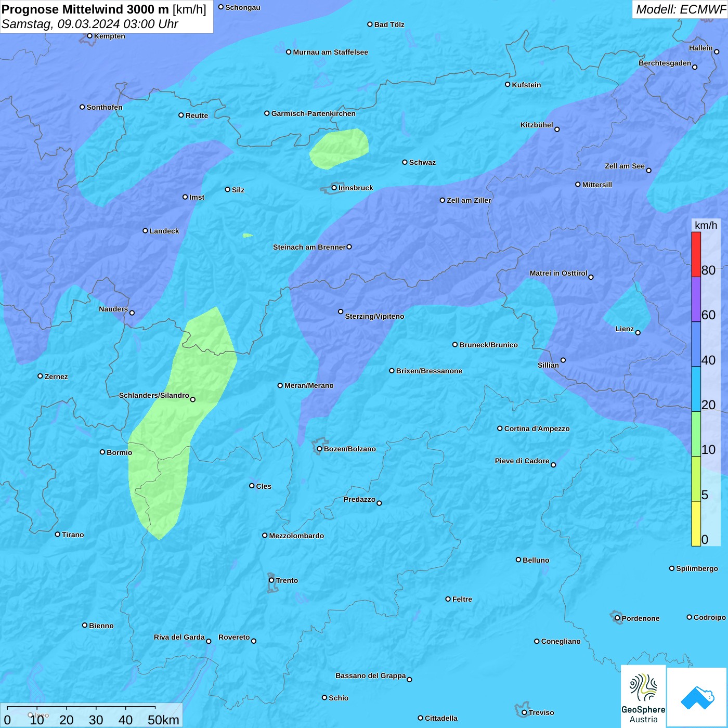Click the 'Mittersill' label

[597, 185]
